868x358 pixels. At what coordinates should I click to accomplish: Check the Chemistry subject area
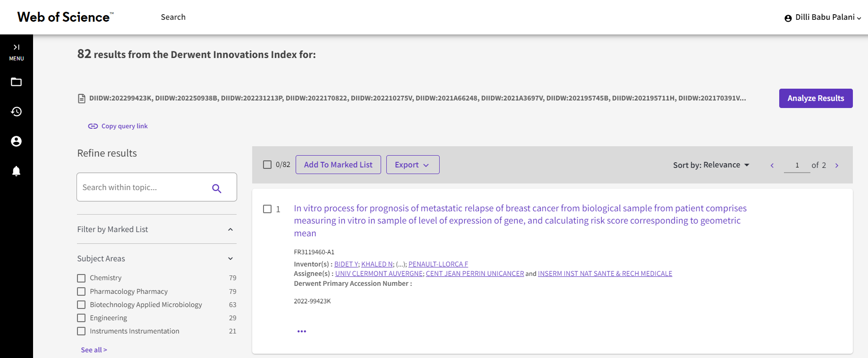(81, 278)
